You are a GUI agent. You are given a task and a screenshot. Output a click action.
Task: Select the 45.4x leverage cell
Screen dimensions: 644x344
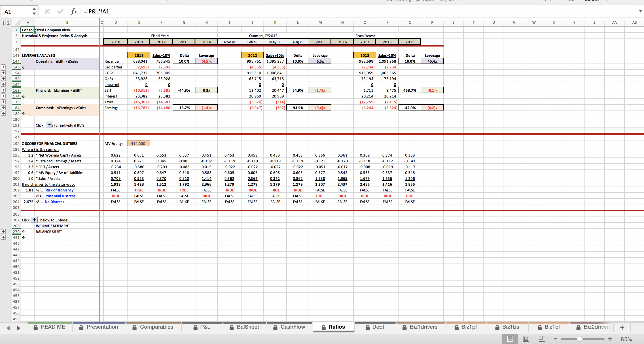click(x=432, y=61)
